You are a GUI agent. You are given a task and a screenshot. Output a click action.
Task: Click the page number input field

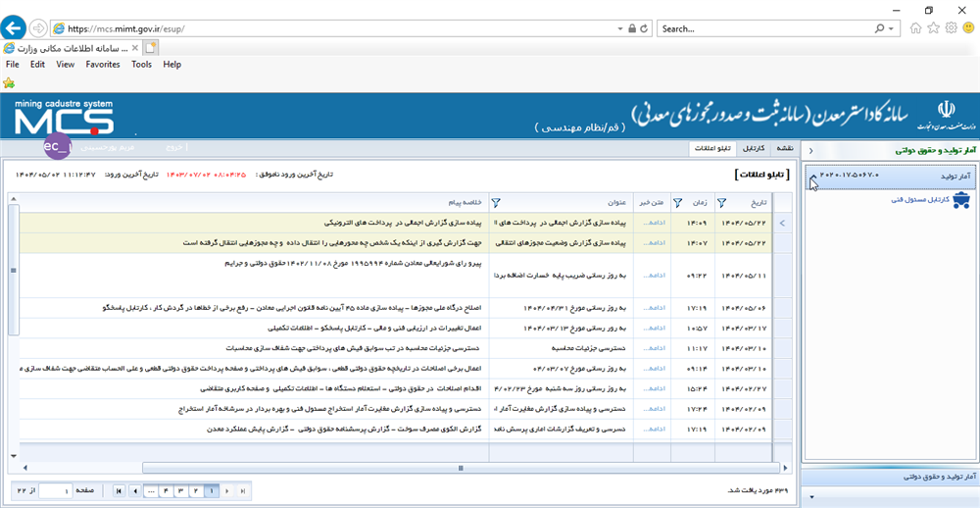[x=56, y=490]
